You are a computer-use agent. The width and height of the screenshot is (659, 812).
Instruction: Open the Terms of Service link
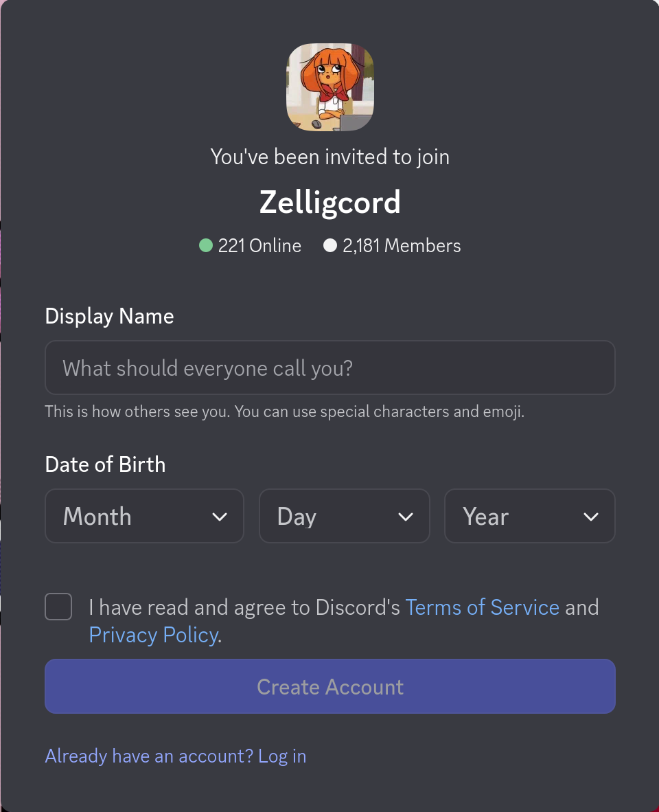(x=482, y=607)
